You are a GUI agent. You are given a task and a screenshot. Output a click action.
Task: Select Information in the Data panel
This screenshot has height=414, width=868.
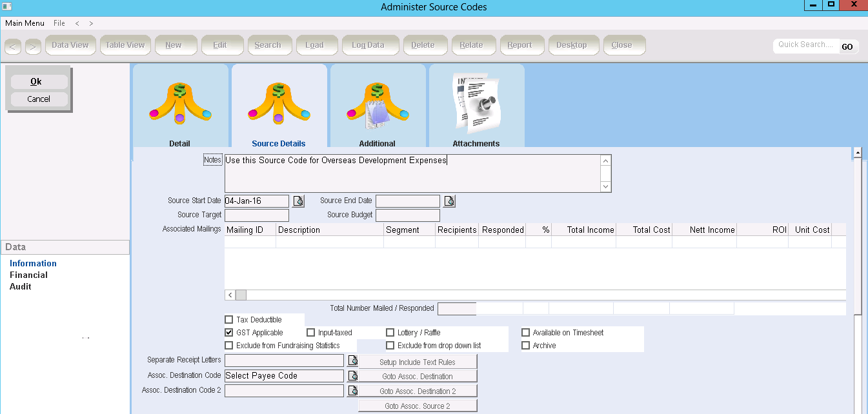click(33, 263)
